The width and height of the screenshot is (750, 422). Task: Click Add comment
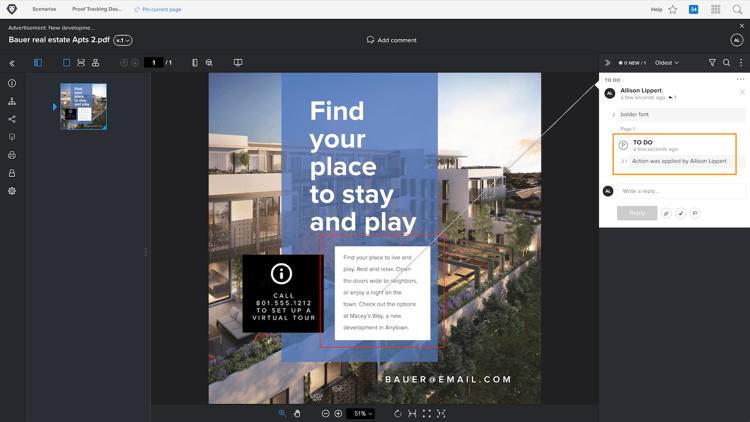point(391,40)
